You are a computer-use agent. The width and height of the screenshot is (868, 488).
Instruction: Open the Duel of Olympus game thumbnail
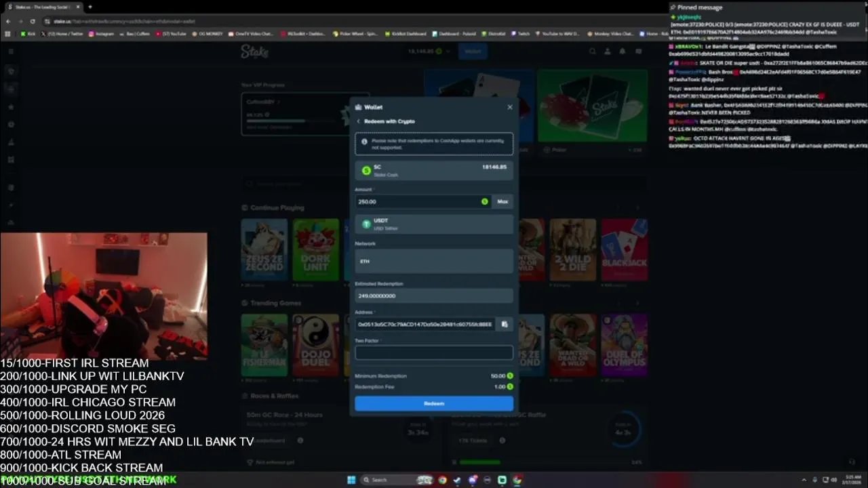click(625, 345)
